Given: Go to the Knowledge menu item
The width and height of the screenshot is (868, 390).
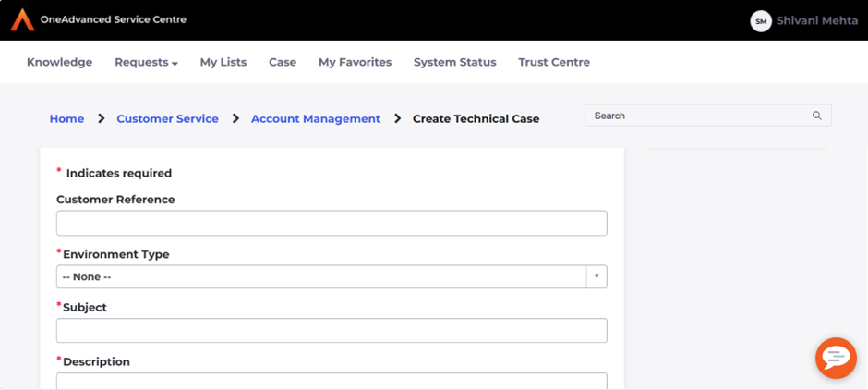Looking at the screenshot, I should coord(59,62).
